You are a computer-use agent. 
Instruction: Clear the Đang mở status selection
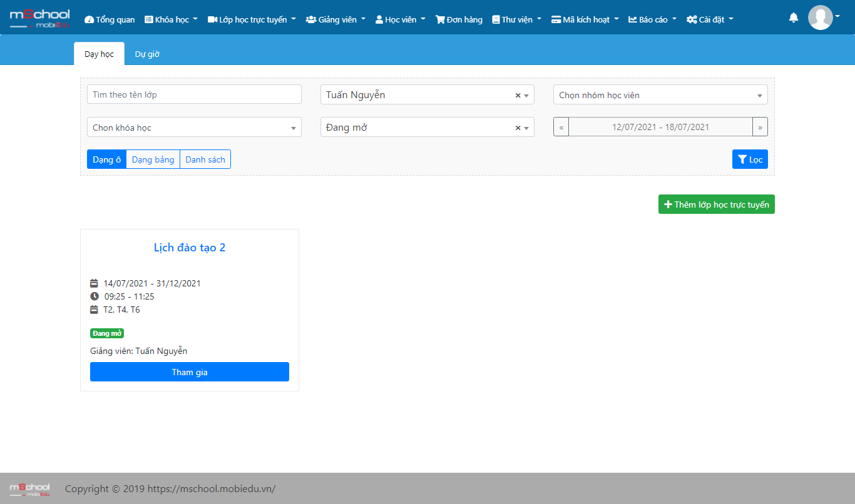(518, 128)
